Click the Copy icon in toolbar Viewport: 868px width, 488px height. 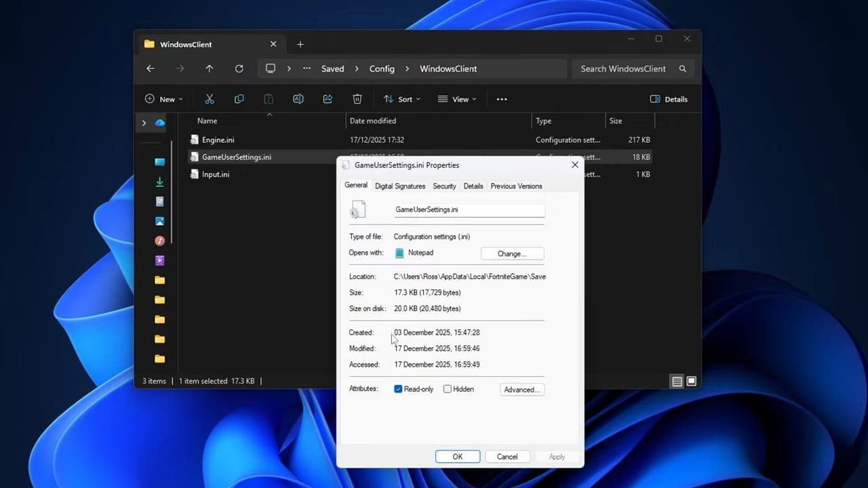point(239,99)
